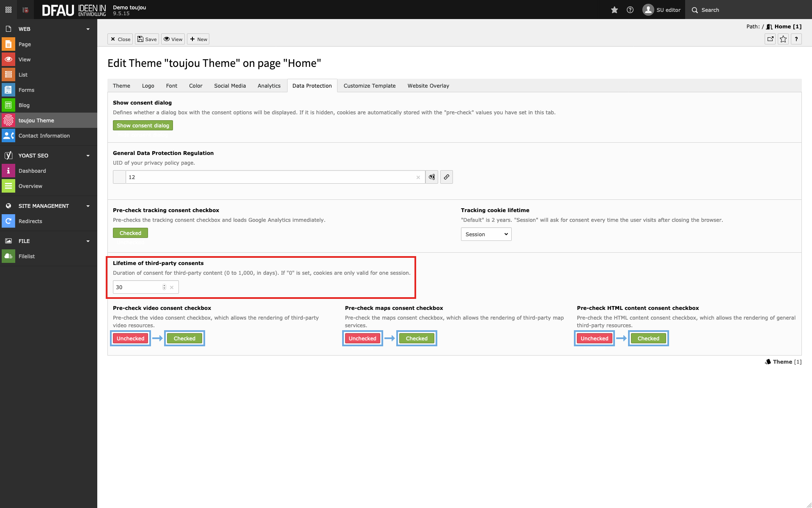The image size is (812, 508).
Task: Click the link icon beside UID field
Action: click(446, 177)
